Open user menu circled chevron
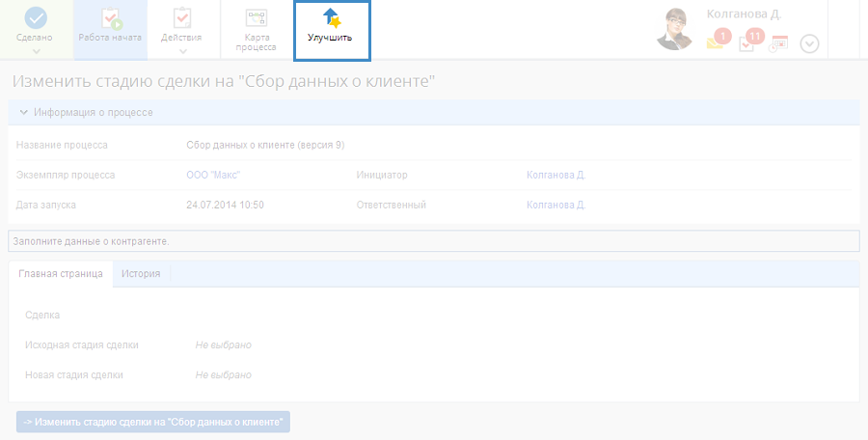The image size is (868, 440). 809,43
